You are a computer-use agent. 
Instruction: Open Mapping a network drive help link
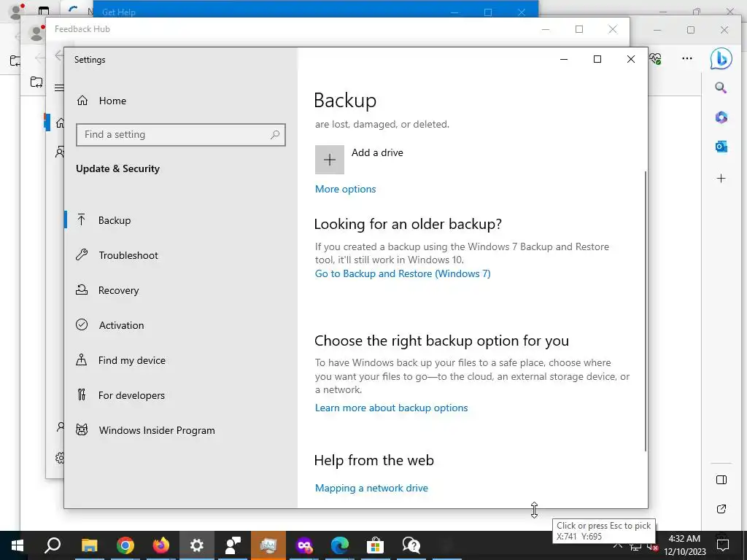point(371,488)
